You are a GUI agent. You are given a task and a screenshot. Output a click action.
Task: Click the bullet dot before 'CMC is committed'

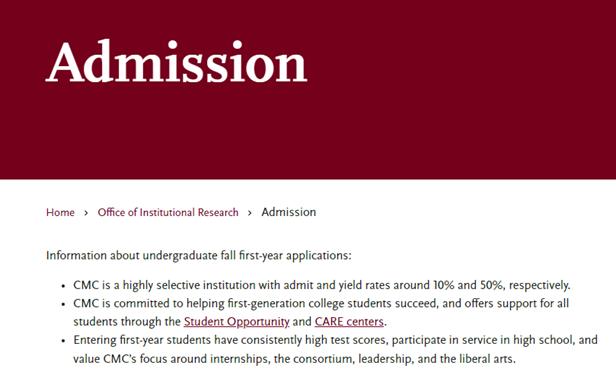point(63,305)
